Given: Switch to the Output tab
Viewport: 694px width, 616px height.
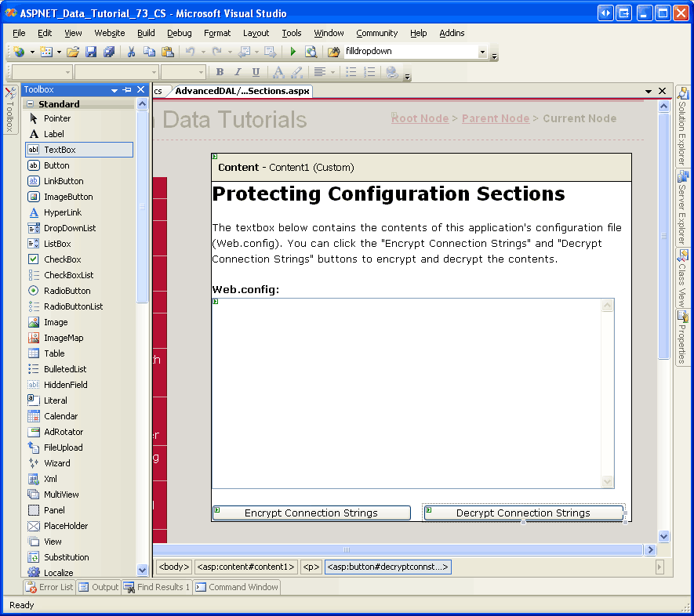Looking at the screenshot, I should [99, 587].
